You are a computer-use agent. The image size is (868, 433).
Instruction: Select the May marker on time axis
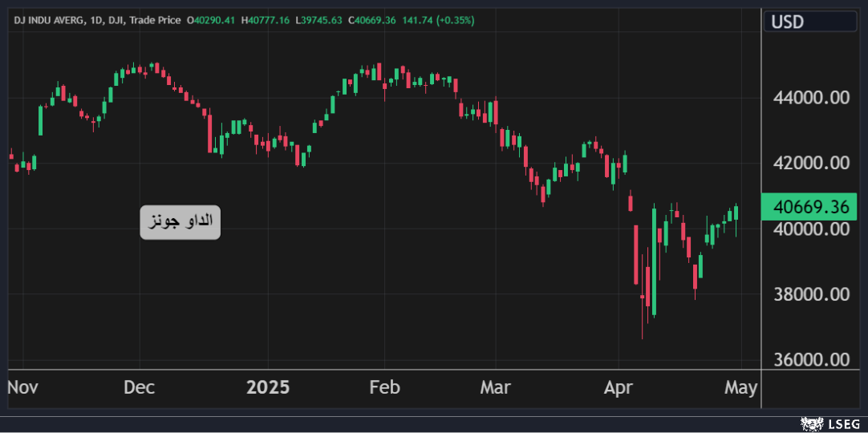pos(740,388)
